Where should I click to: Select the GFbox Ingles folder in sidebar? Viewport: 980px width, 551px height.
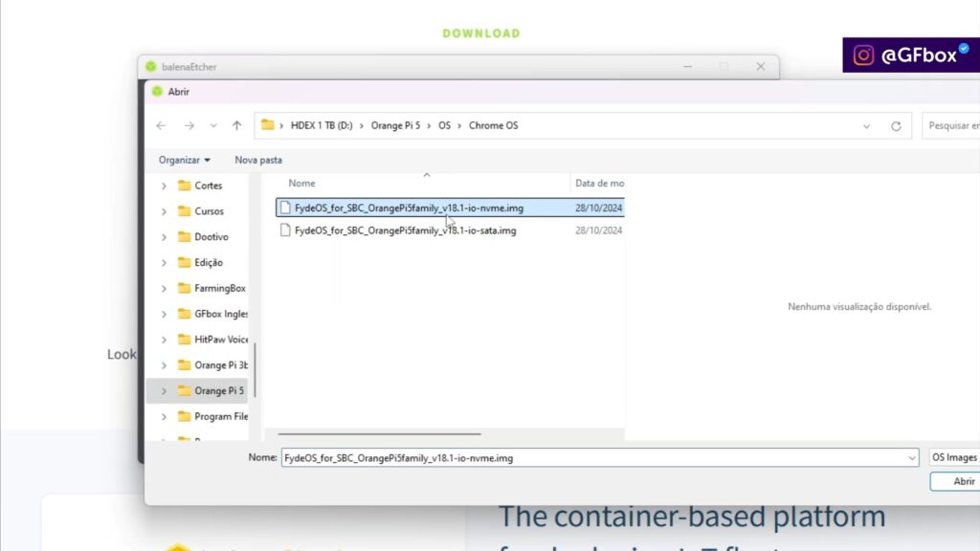point(212,314)
